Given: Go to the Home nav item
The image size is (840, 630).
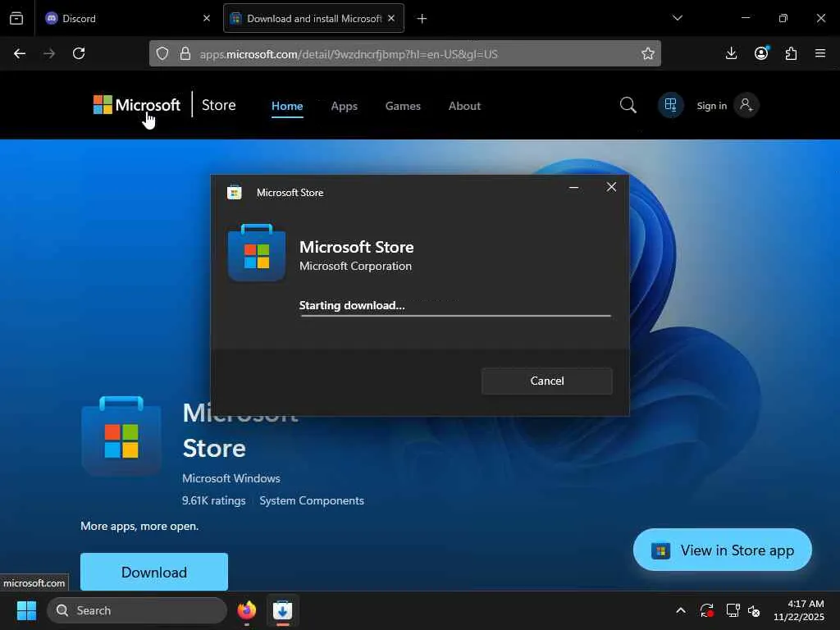Looking at the screenshot, I should point(287,106).
